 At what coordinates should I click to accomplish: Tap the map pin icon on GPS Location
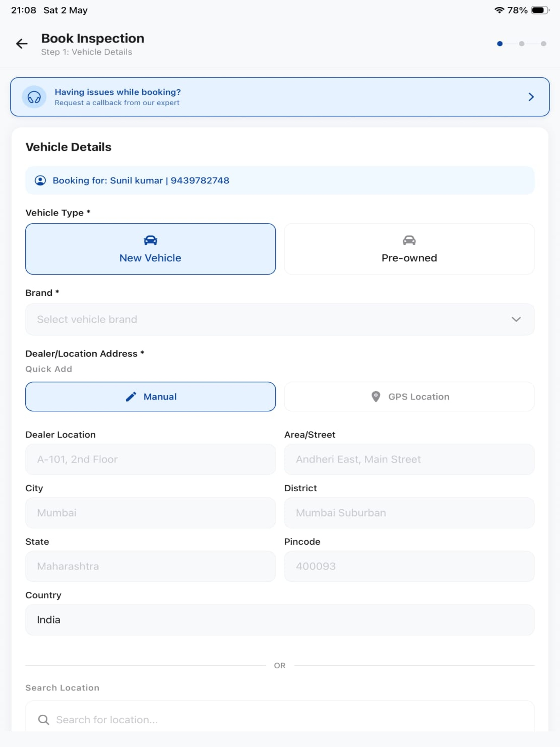(x=376, y=397)
